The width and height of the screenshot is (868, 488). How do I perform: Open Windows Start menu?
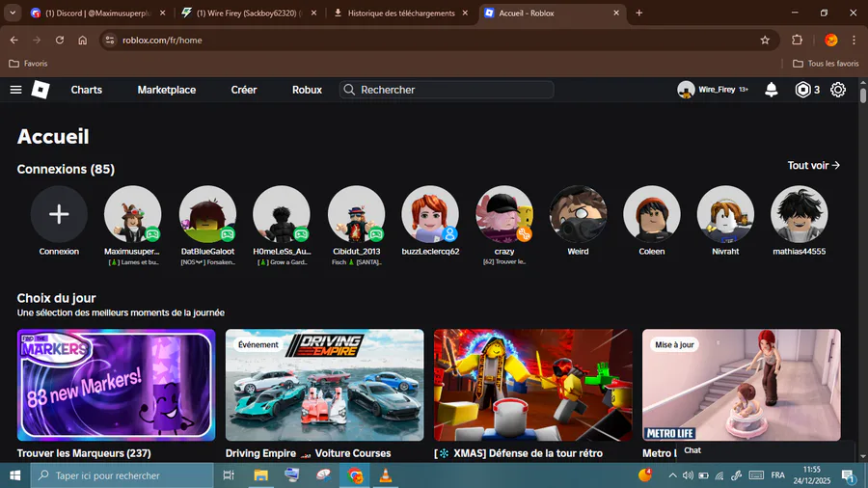[14, 475]
